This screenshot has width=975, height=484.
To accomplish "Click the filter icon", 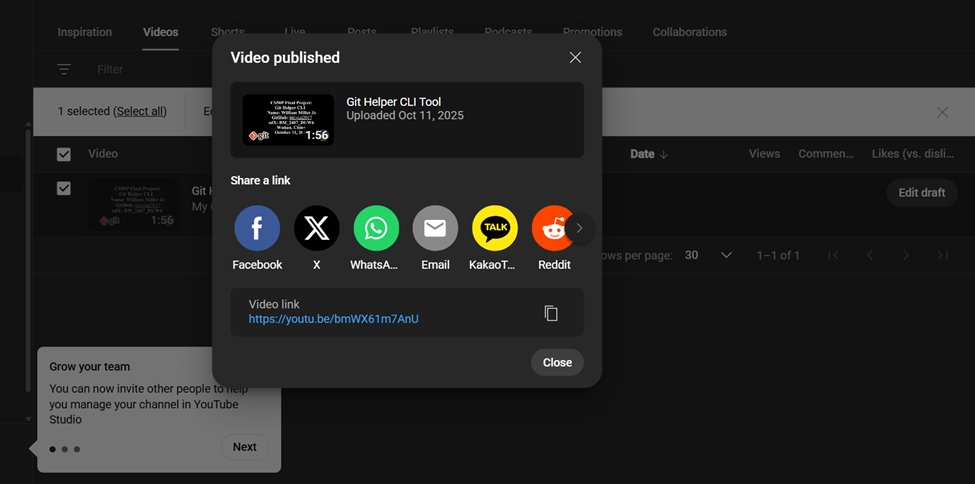I will [64, 69].
